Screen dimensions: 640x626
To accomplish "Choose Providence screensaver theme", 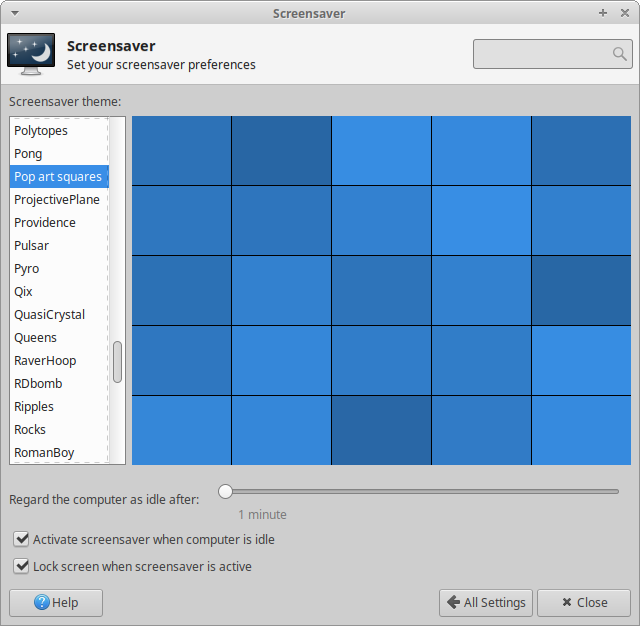I will tap(59, 222).
